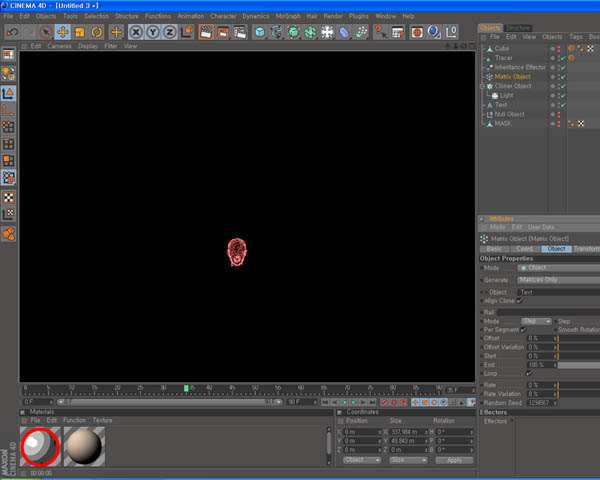Viewport: 600px width, 480px height.
Task: Switch to Polygons mode in sidebar
Action: point(8,160)
